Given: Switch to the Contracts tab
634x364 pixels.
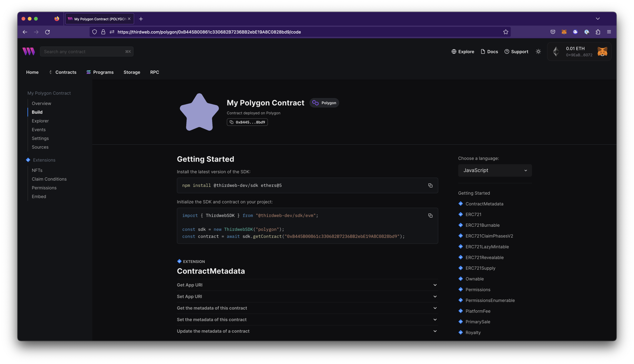Looking at the screenshot, I should [x=66, y=72].
